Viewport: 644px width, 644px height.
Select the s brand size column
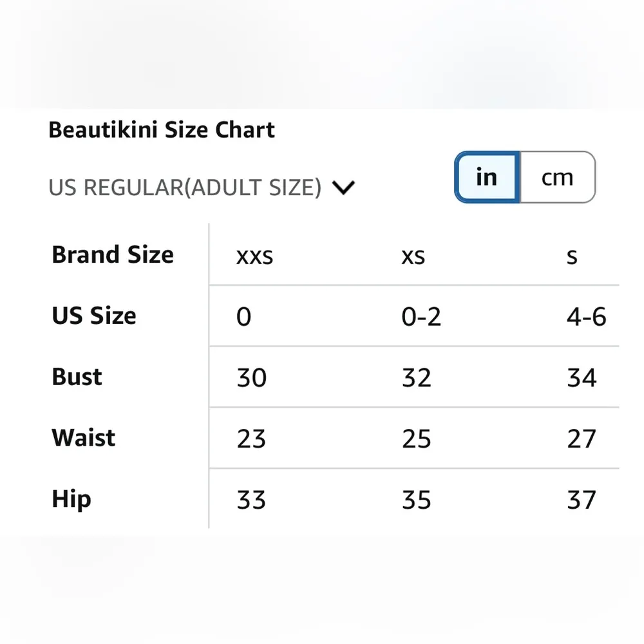point(572,256)
